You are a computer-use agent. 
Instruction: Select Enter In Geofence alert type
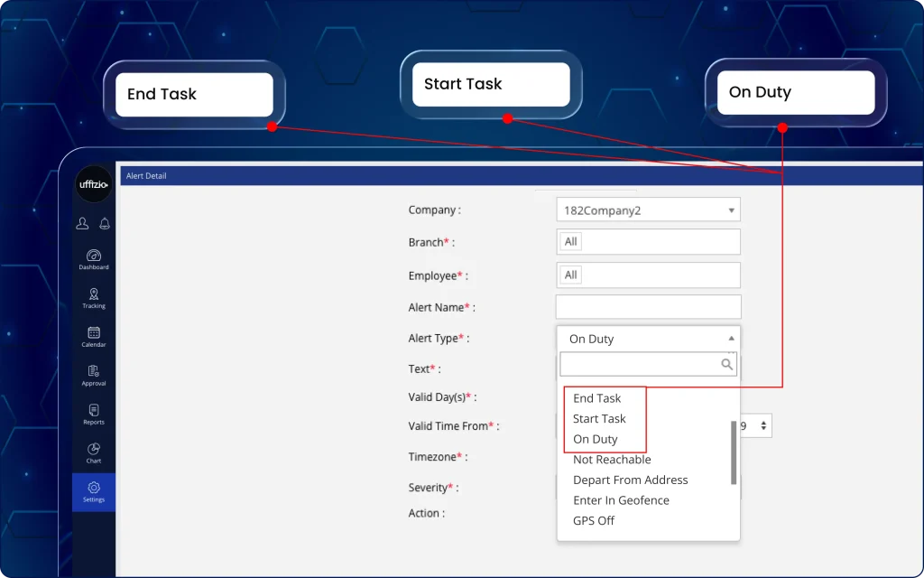(621, 500)
